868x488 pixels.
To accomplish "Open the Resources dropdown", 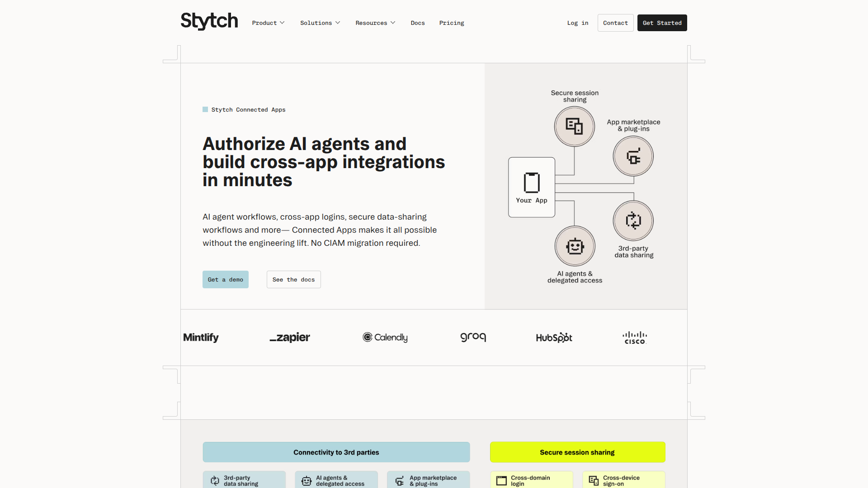I will coord(375,23).
